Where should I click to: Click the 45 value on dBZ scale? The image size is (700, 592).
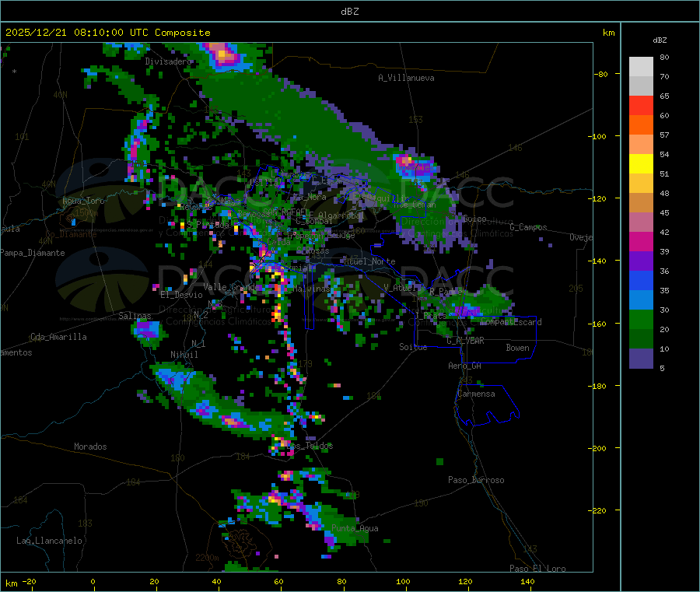664,213
